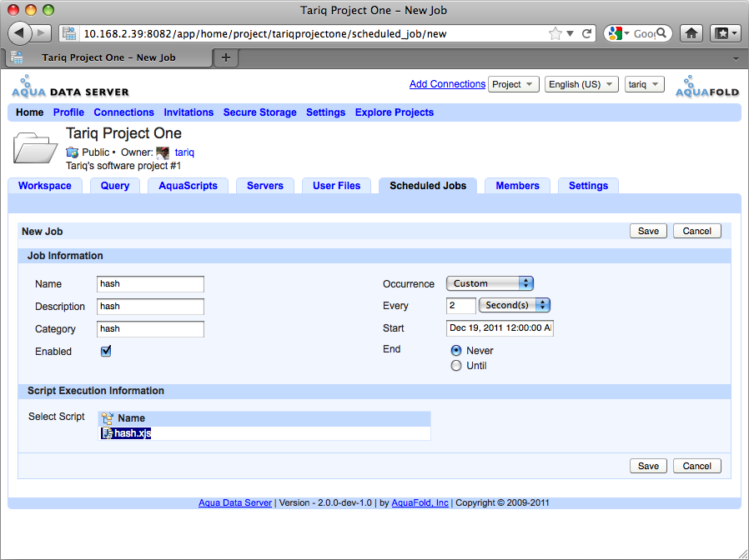Select the Never end option
This screenshot has width=749, height=560.
point(456,351)
